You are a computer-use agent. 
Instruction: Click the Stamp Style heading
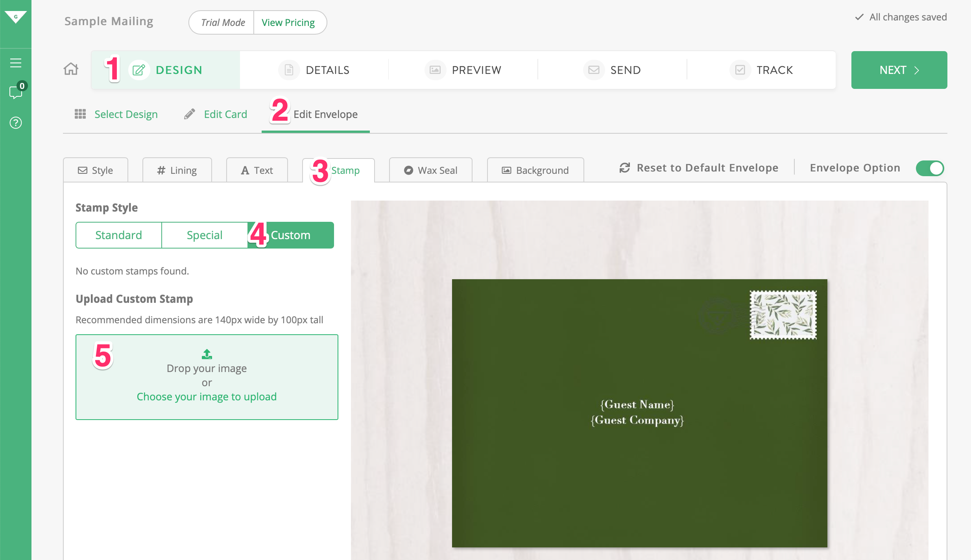(107, 208)
